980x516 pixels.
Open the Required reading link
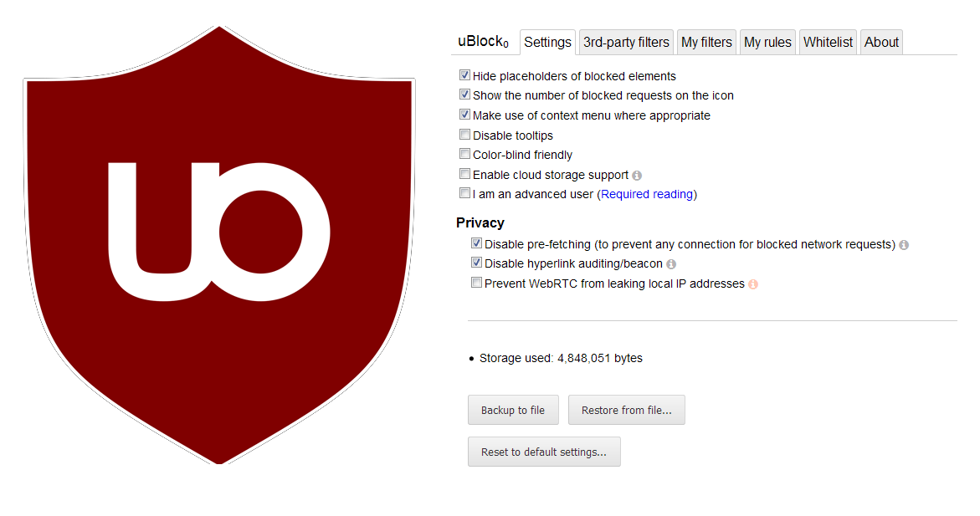[x=647, y=193]
